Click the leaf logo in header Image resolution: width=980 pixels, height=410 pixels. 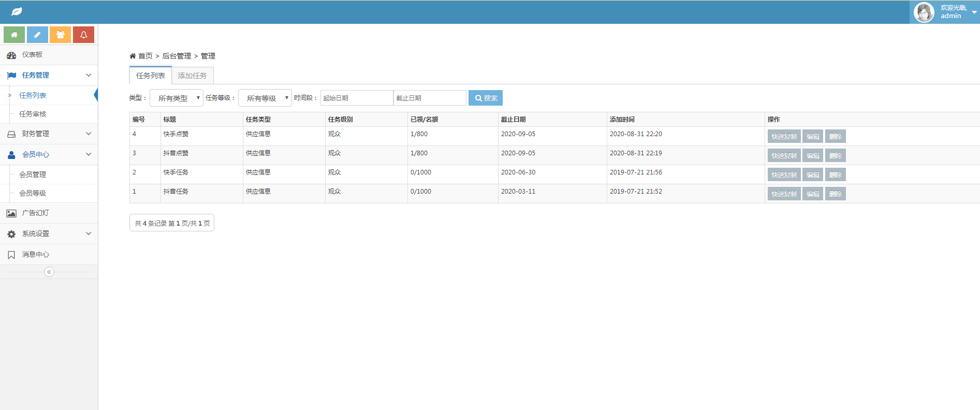[17, 11]
